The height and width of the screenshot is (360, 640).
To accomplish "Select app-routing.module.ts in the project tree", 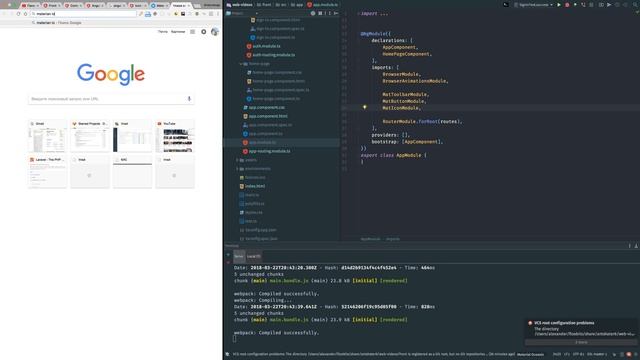I will (269, 151).
